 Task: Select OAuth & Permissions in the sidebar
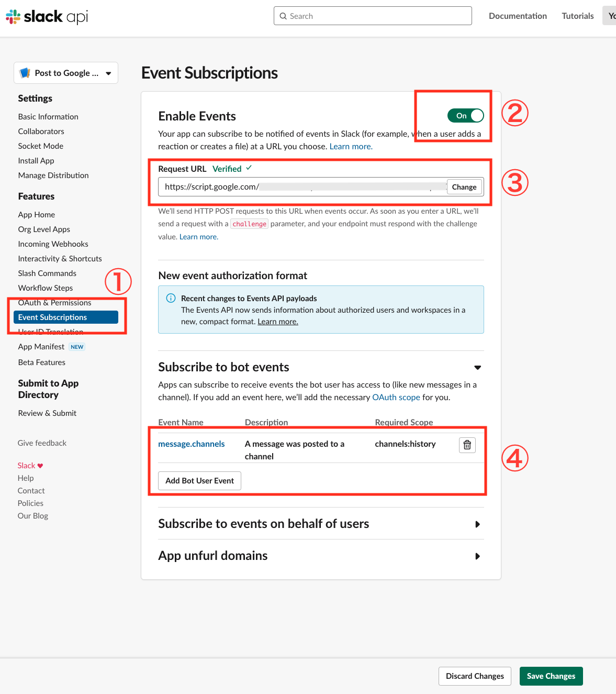click(54, 302)
